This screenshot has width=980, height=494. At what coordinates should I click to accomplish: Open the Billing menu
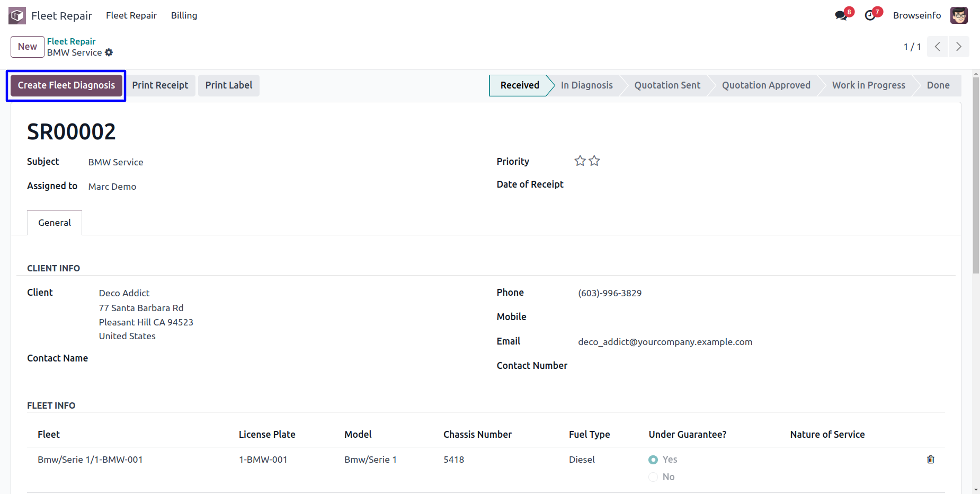click(184, 15)
